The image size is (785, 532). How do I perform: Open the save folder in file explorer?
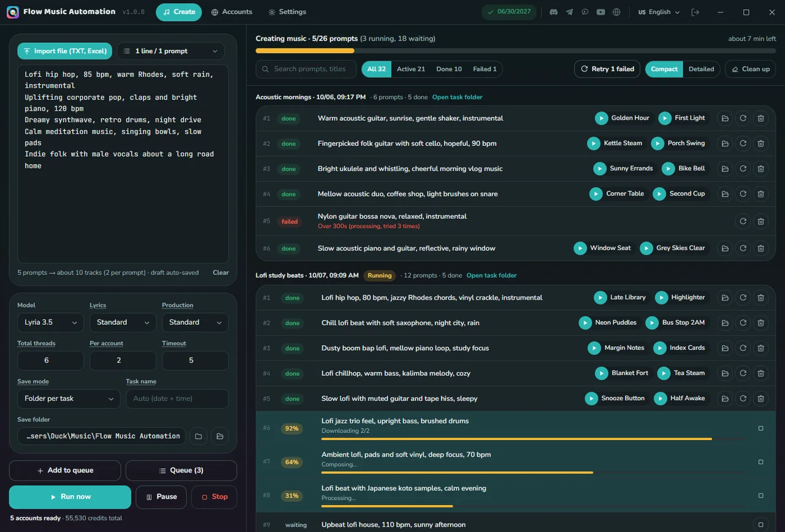[x=220, y=436]
